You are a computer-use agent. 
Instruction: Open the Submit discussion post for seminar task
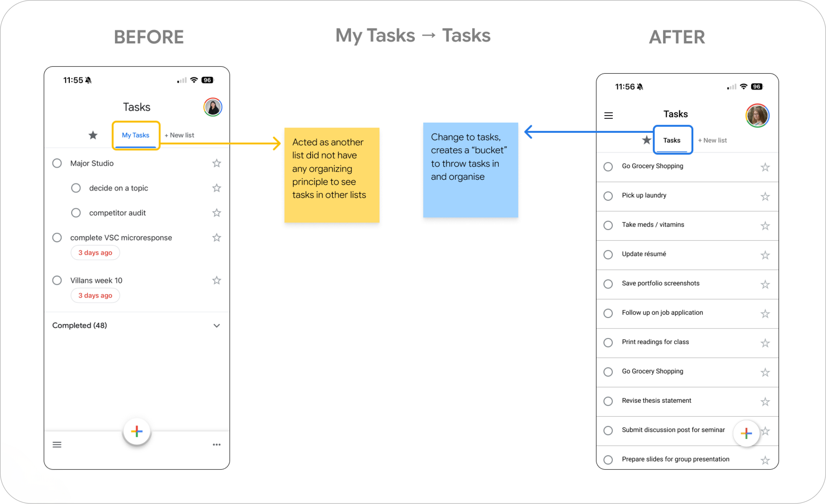[x=673, y=430]
